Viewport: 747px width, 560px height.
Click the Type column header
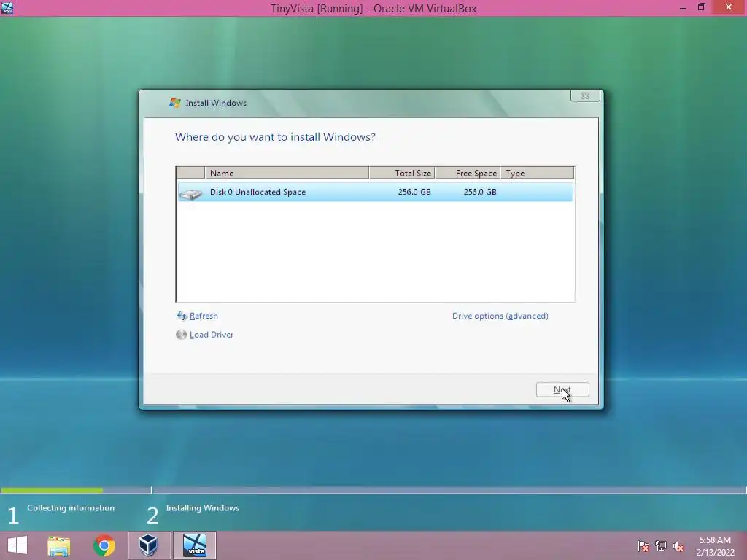pos(538,173)
